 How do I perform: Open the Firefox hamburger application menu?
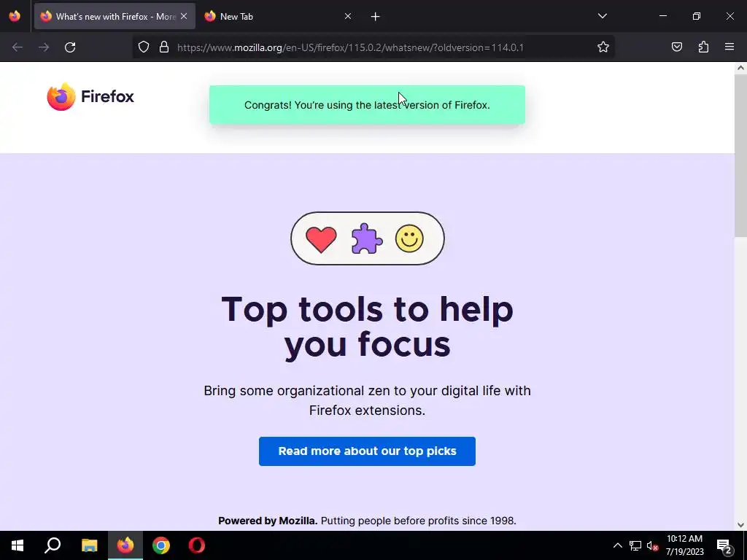point(729,47)
